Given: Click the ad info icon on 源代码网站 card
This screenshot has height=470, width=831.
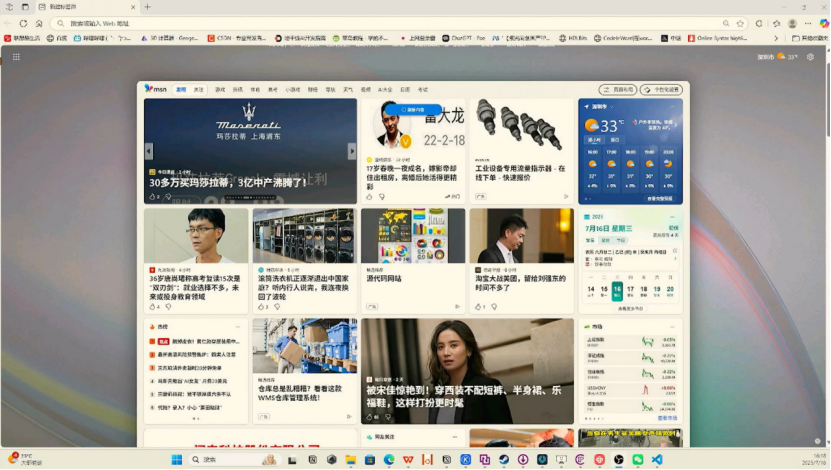Looking at the screenshot, I should [457, 307].
